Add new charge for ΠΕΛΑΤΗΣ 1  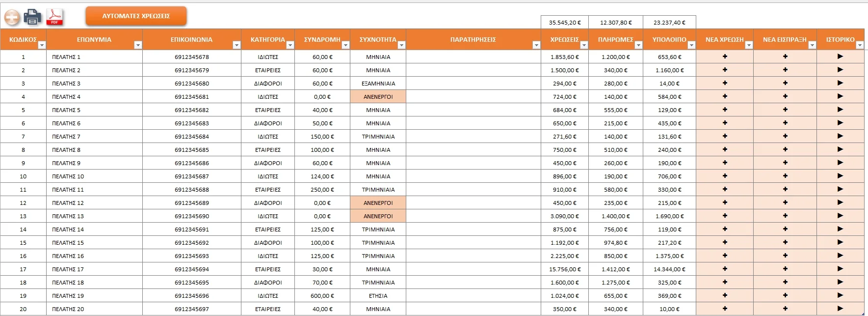(725, 57)
